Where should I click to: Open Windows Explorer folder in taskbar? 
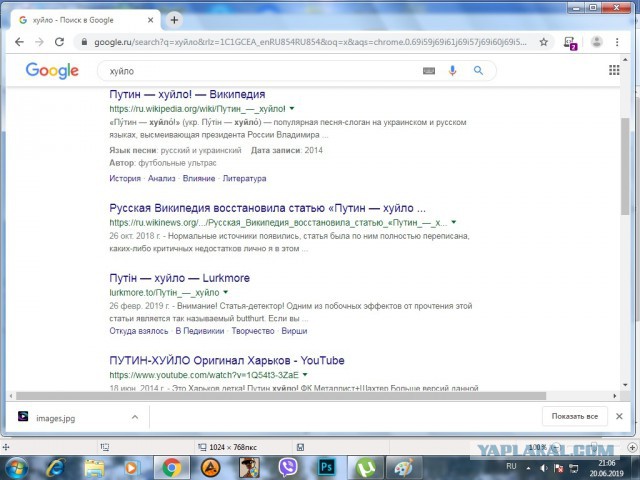pos(95,468)
